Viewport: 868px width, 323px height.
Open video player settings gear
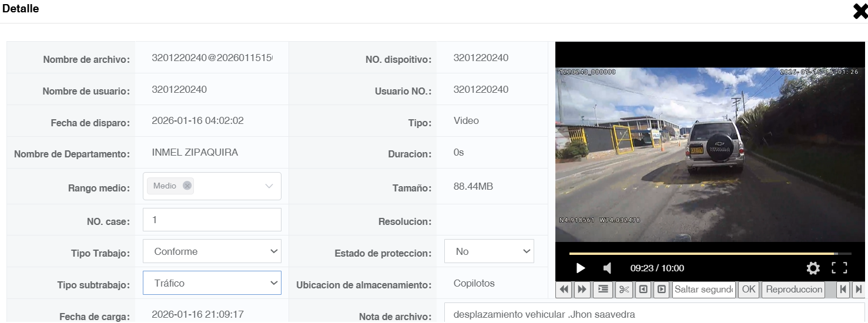click(x=813, y=268)
